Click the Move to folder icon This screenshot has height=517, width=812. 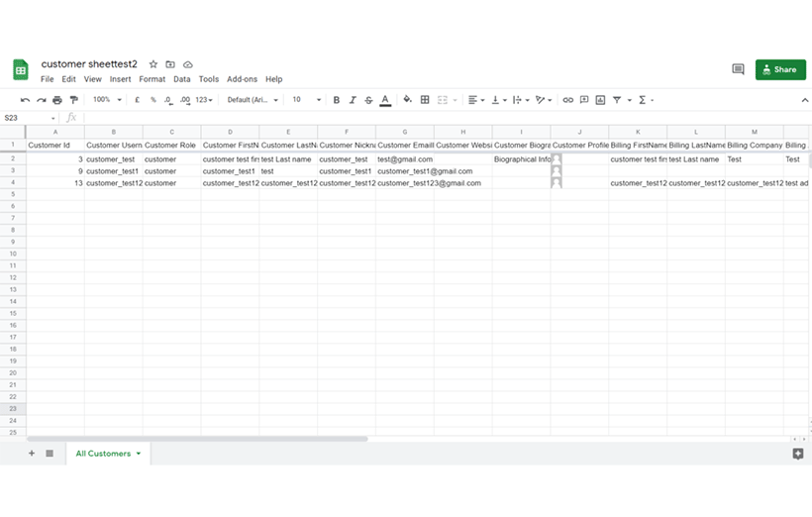coord(170,64)
